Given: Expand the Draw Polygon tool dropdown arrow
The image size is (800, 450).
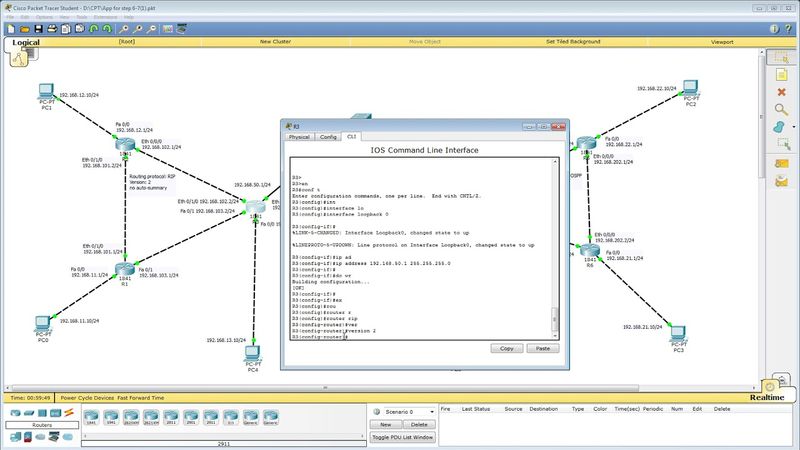Looking at the screenshot, I should 793,127.
